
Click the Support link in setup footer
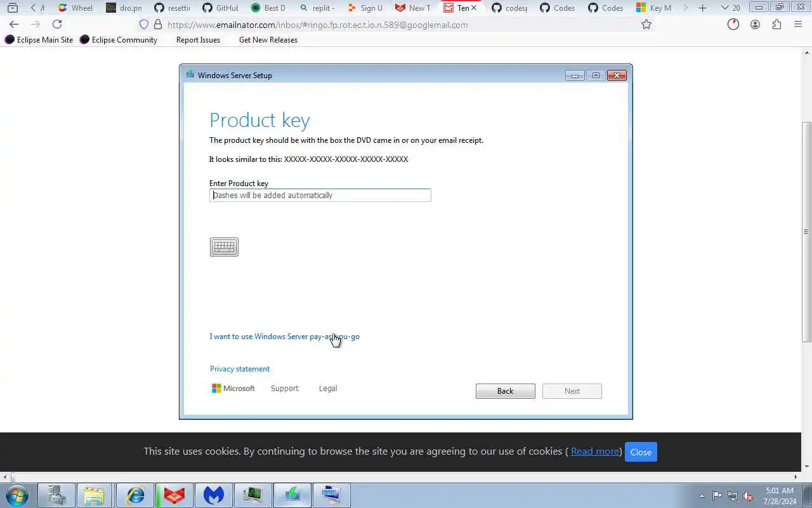click(x=284, y=389)
